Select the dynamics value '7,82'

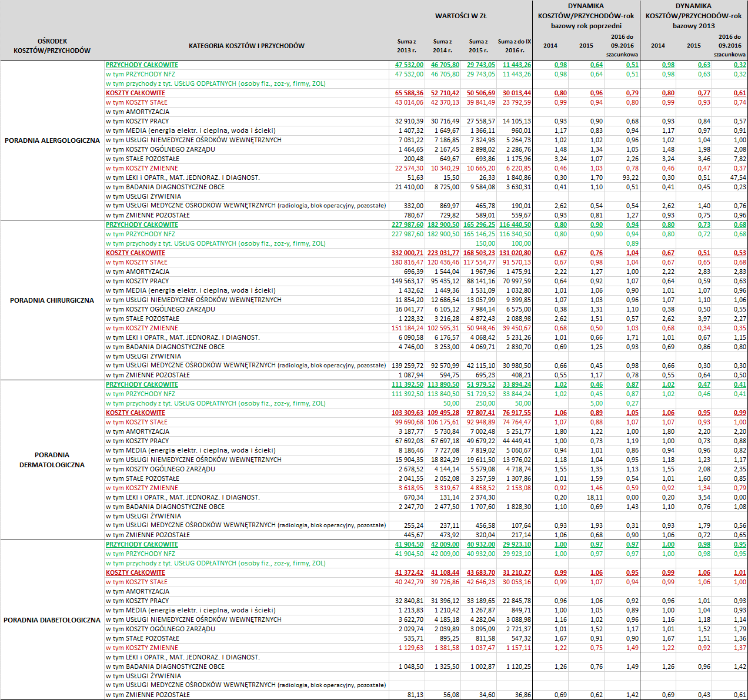[x=740, y=159]
